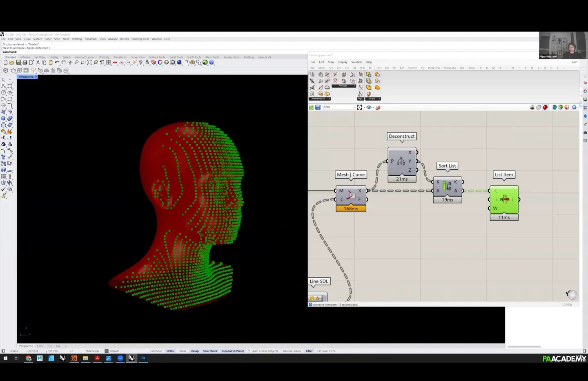Toggle Osnap in the status bar
Viewport: 588px width, 381px height.
194,351
